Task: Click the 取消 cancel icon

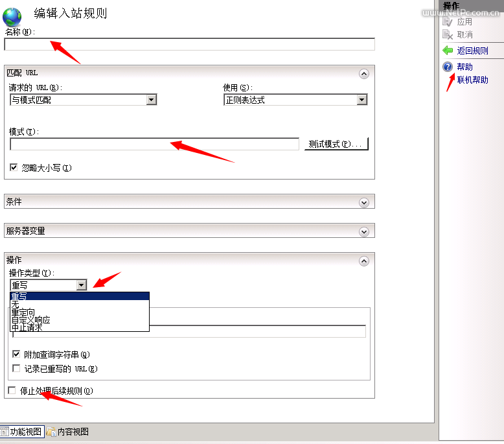Action: point(448,34)
